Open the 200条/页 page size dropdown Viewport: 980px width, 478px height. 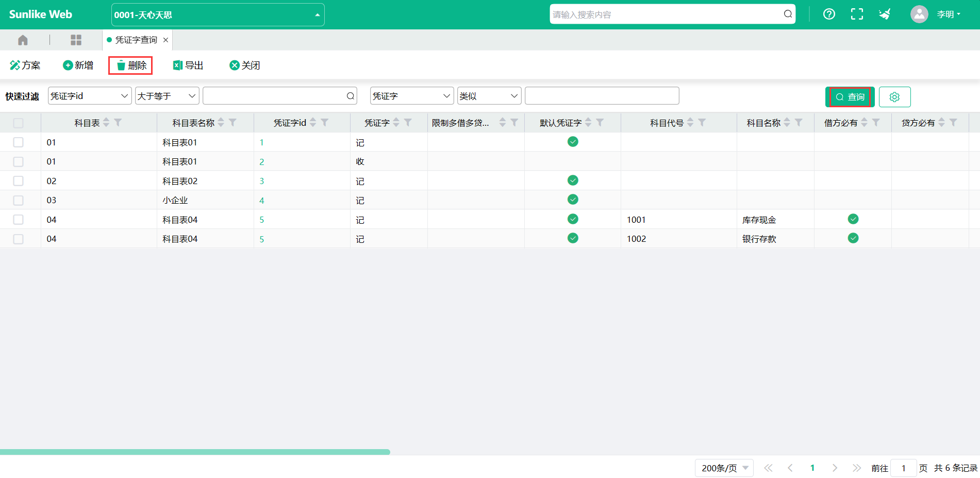[724, 468]
